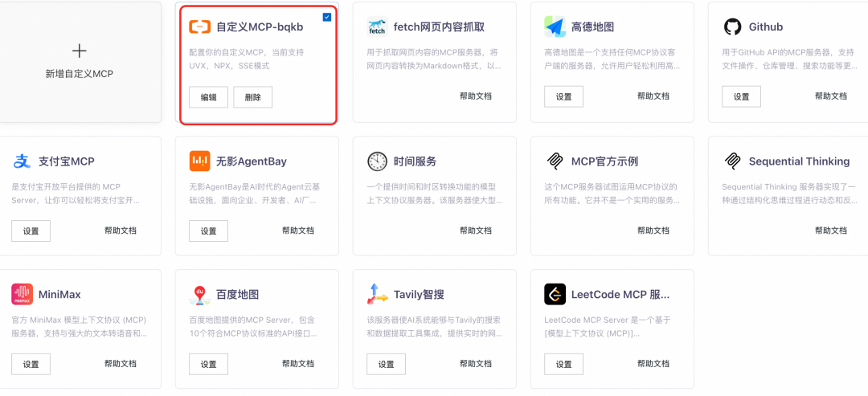Image resolution: width=868 pixels, height=396 pixels.
Task: Open 帮助文档 for fetch网页内容抓取
Action: click(x=476, y=96)
